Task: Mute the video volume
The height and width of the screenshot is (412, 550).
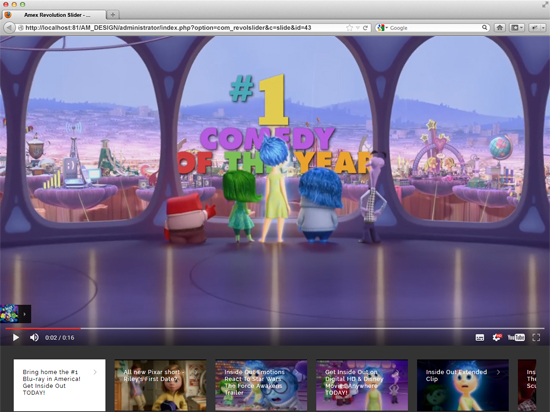Action: (34, 337)
